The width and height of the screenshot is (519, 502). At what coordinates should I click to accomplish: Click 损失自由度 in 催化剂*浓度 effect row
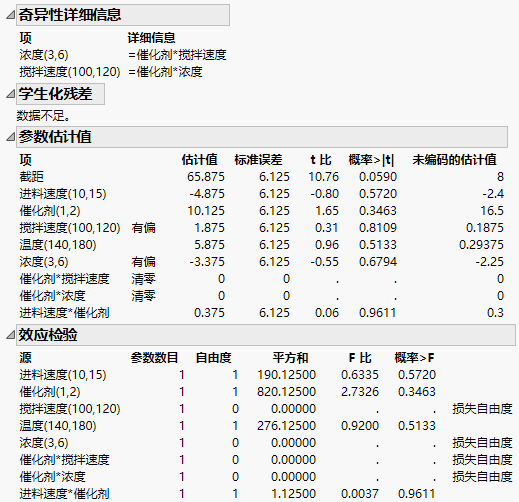(482, 477)
